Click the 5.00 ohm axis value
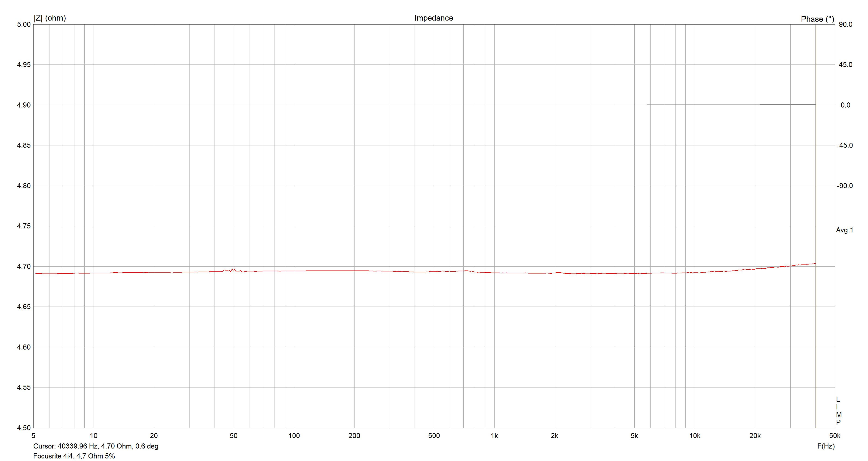Image resolution: width=868 pixels, height=461 pixels. point(24,25)
